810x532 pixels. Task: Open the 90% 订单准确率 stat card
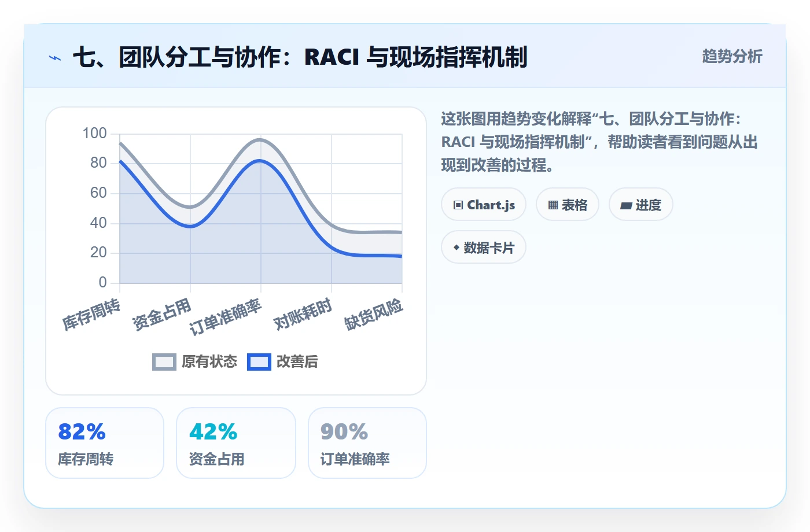click(367, 443)
